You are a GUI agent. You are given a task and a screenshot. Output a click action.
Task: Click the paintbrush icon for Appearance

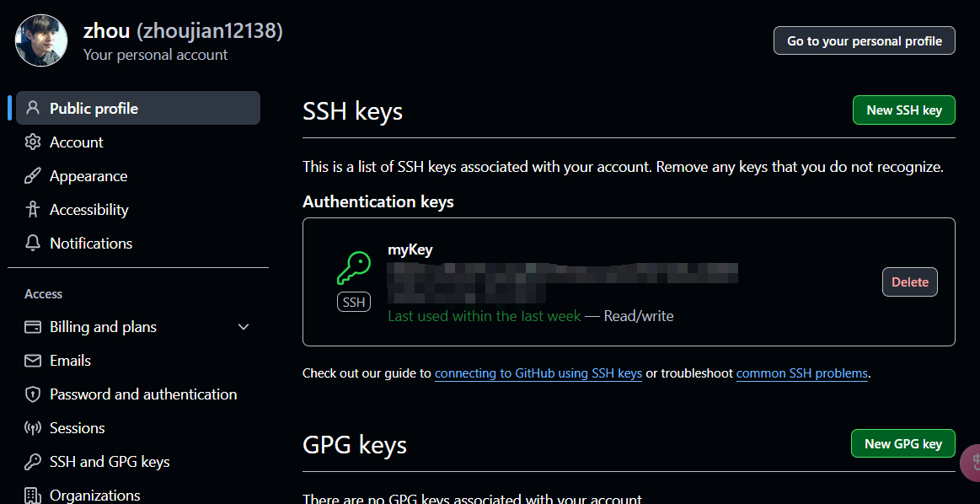[33, 175]
